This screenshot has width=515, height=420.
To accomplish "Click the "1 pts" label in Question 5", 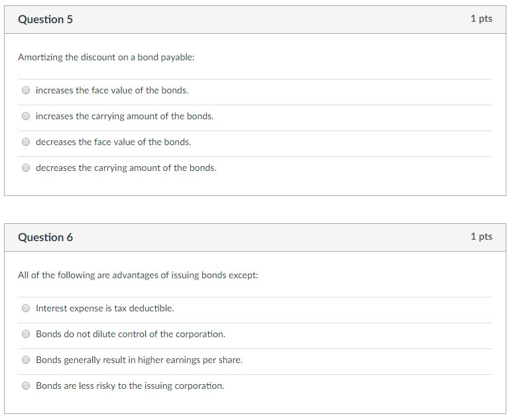I will pyautogui.click(x=481, y=19).
